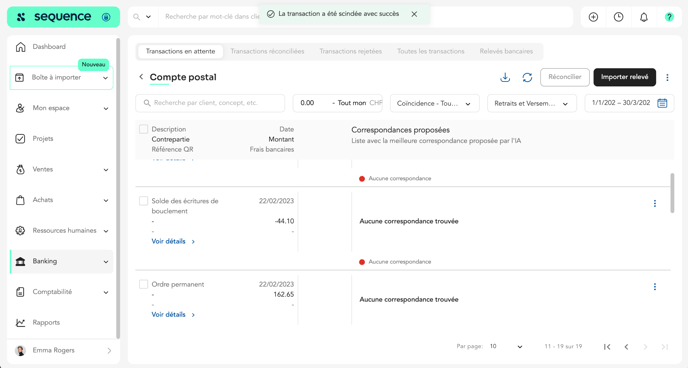Open Voir détails for Solde des écritures

click(x=173, y=241)
